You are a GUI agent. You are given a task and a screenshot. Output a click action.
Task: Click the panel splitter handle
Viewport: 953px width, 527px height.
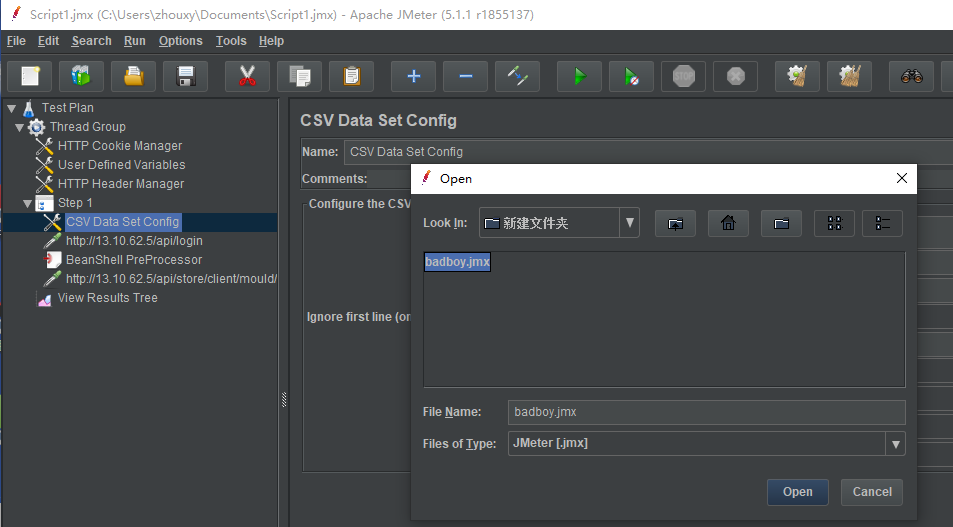point(284,399)
